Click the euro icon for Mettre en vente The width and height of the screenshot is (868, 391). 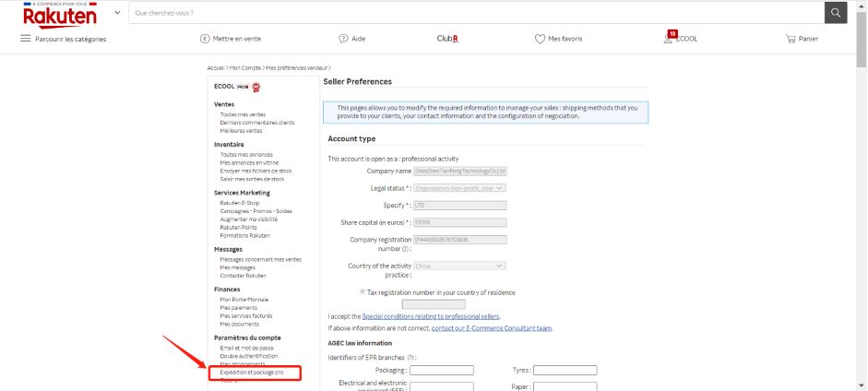coord(205,39)
